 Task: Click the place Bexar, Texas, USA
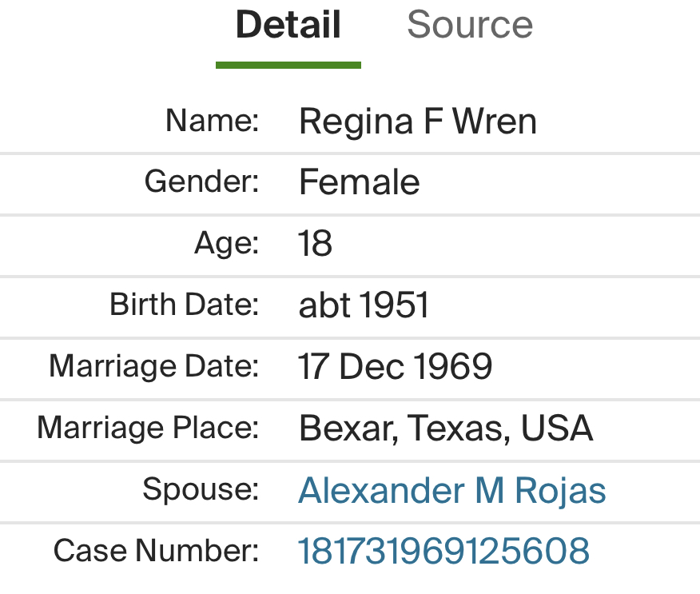[445, 429]
